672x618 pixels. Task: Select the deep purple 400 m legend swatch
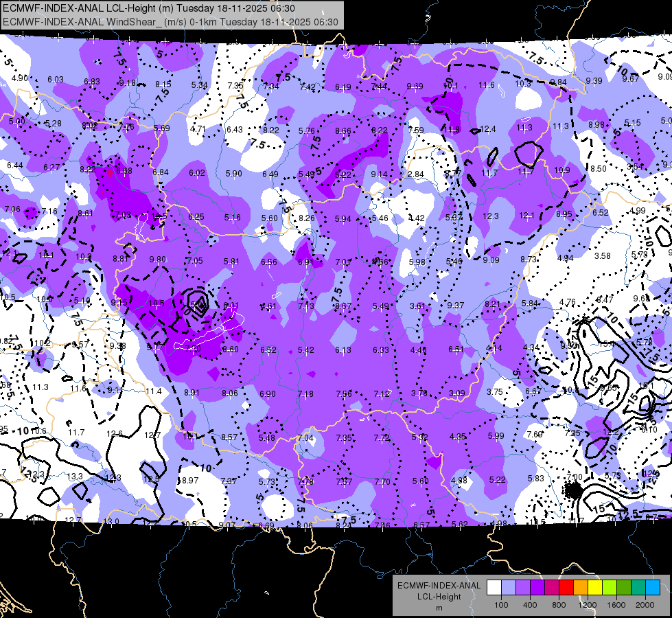pyautogui.click(x=537, y=588)
